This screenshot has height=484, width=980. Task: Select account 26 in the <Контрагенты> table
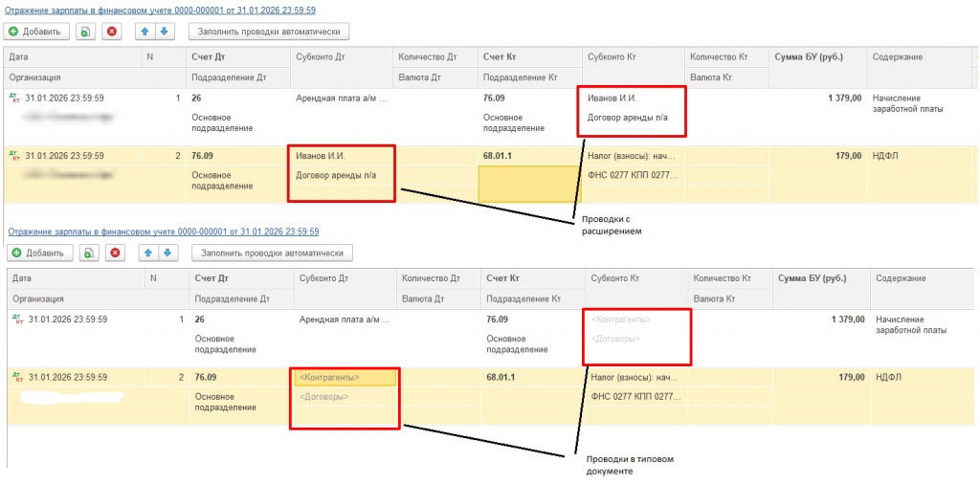pos(199,319)
